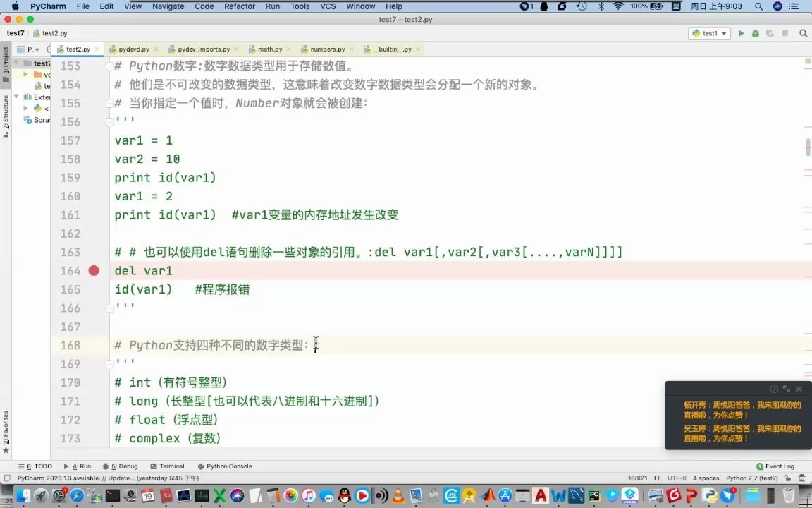Open the Event Log panel
The height and width of the screenshot is (508, 812).
(780, 466)
